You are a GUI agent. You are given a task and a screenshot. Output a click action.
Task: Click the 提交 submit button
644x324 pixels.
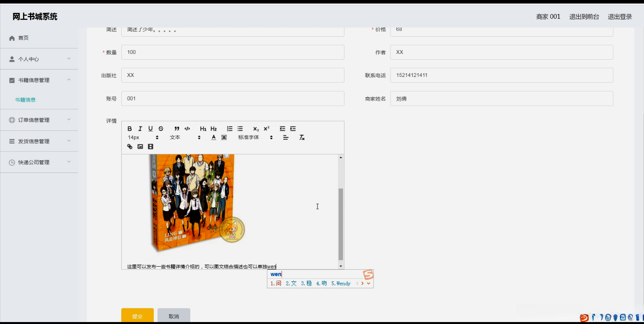tap(137, 316)
